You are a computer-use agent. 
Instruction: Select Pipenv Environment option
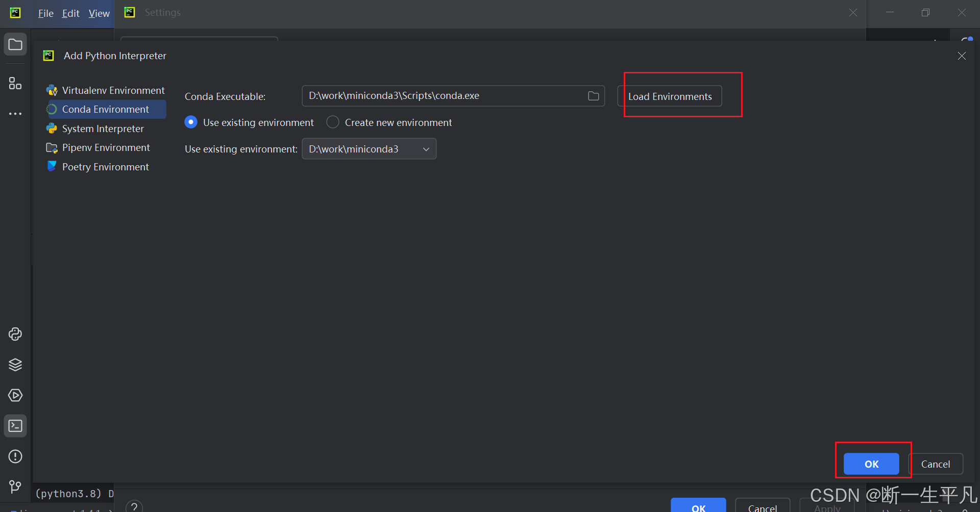[106, 147]
